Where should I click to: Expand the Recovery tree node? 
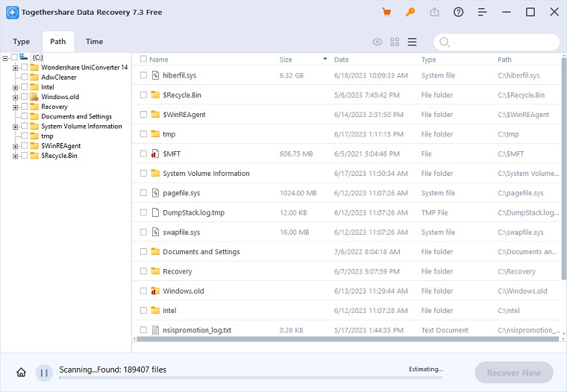click(15, 107)
